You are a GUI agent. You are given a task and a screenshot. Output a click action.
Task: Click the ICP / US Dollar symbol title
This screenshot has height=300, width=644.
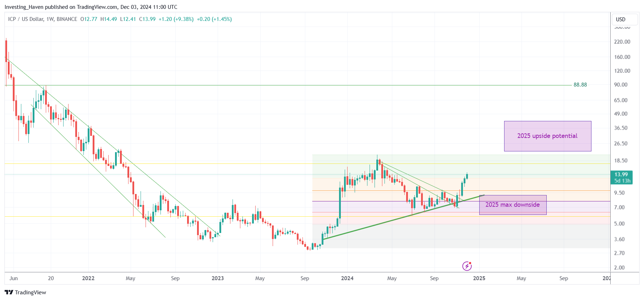click(26, 19)
